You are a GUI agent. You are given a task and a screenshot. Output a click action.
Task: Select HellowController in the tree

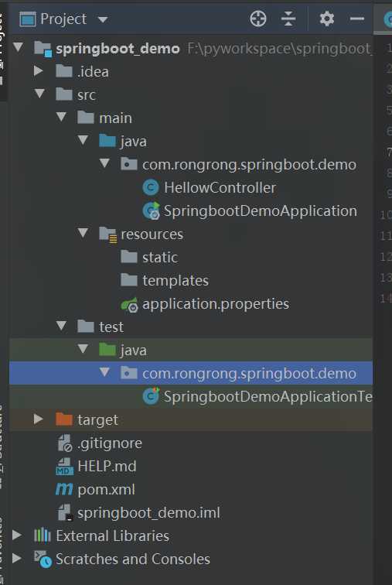pos(220,188)
